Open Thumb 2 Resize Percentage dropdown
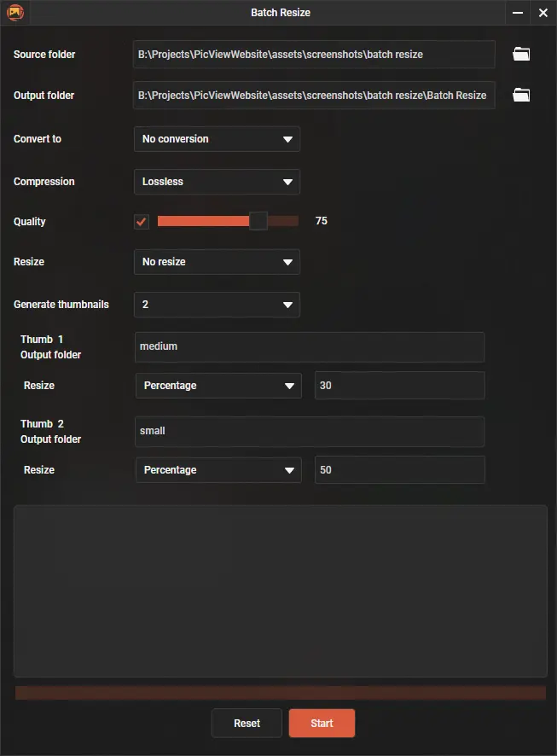 [x=218, y=470]
